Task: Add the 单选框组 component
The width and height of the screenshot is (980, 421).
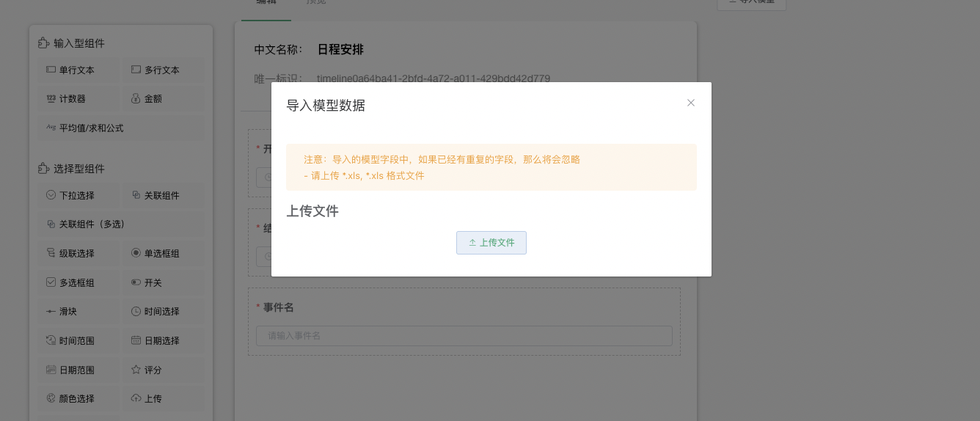Action: click(x=163, y=254)
